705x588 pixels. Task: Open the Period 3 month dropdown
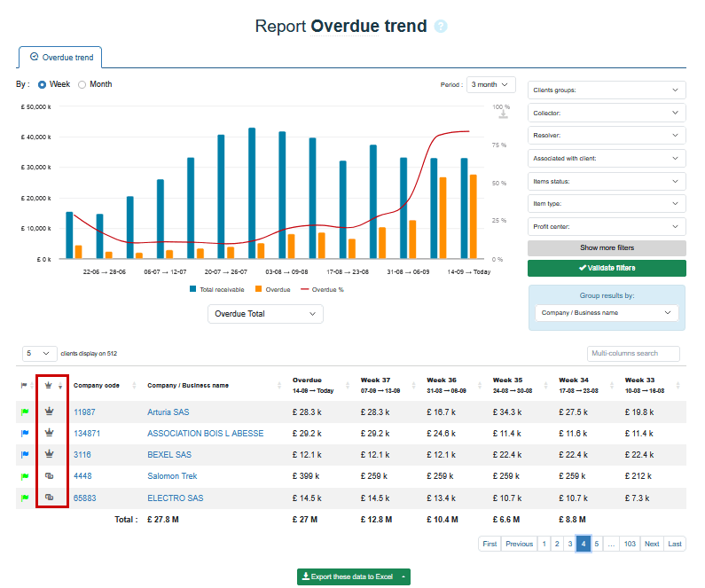(x=490, y=84)
